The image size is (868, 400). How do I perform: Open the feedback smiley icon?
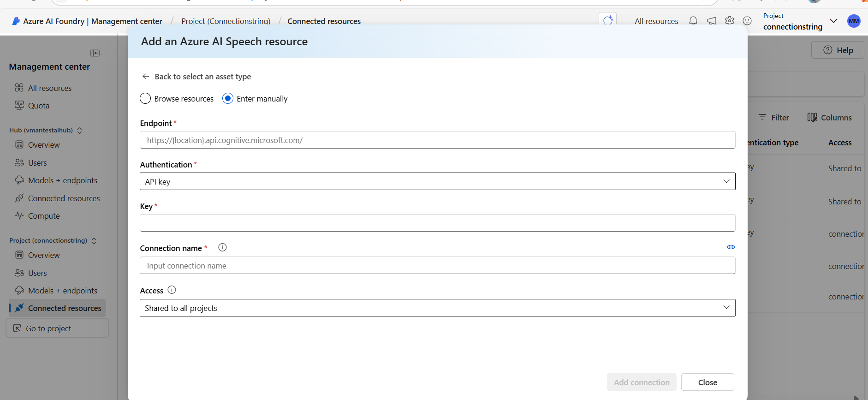(747, 21)
